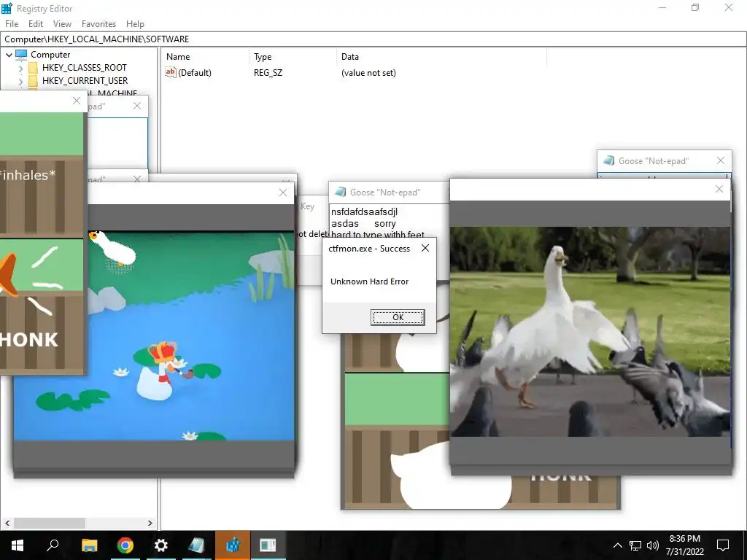The width and height of the screenshot is (747, 560).
Task: Select the (Default) registry value
Action: (194, 73)
